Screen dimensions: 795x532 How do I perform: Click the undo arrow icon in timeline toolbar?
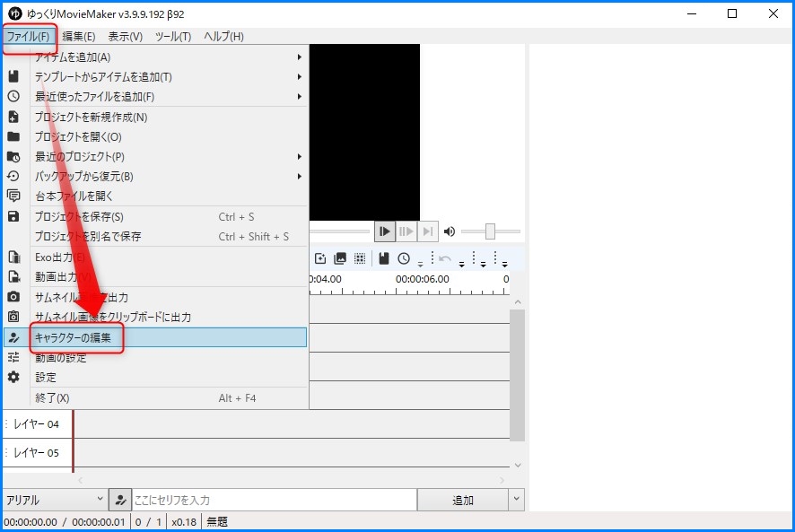[445, 258]
